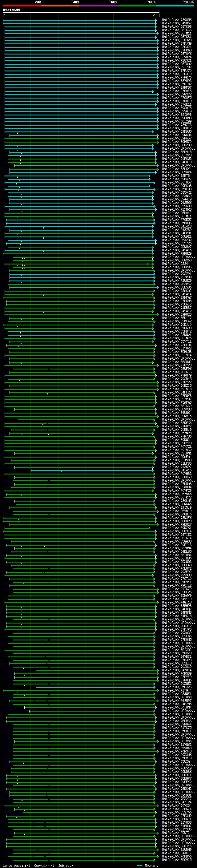The height and width of the screenshot is (868, 197).
Task: Select the UniRef100_Q8H289 label
Action: [x=177, y=145]
